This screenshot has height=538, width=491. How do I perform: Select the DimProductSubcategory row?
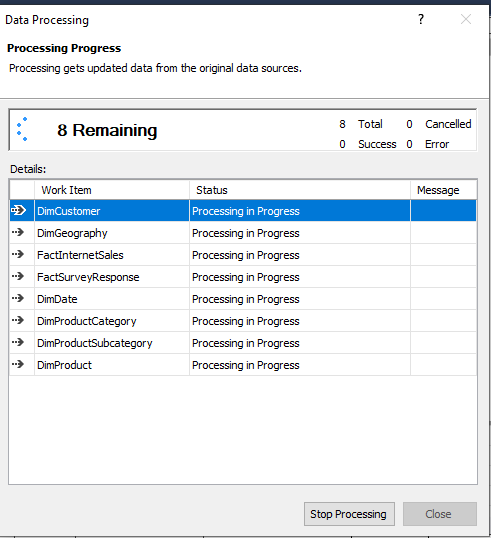tap(243, 342)
